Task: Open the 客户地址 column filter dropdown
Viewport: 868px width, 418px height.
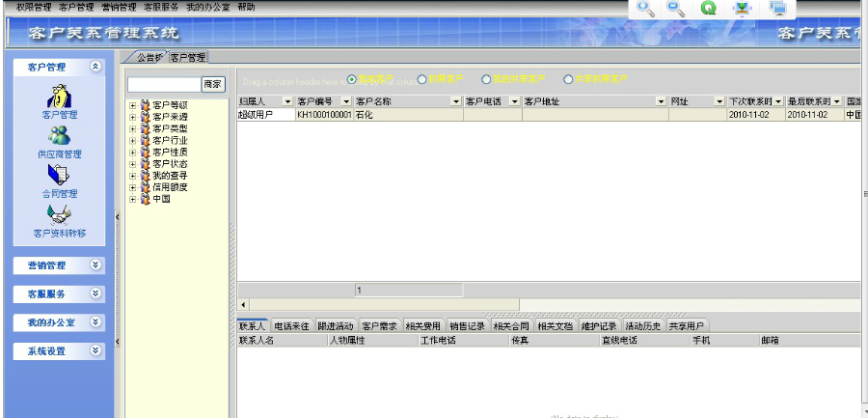Action: (661, 101)
